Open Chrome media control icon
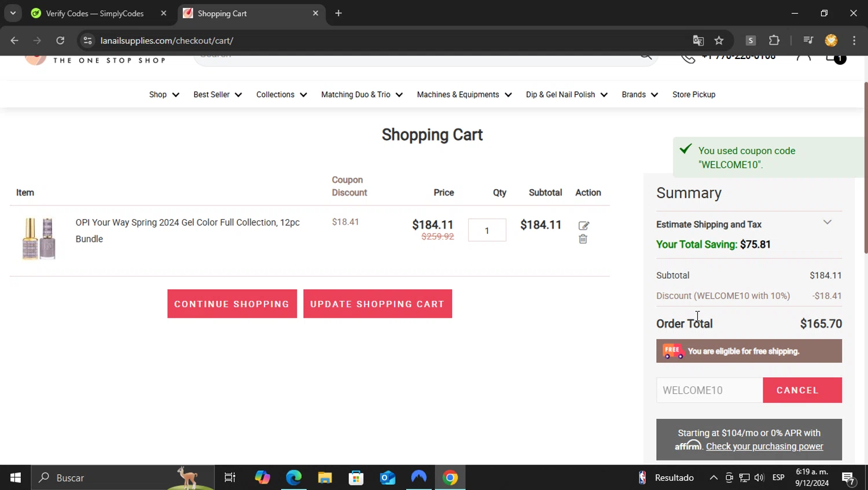 (808, 40)
